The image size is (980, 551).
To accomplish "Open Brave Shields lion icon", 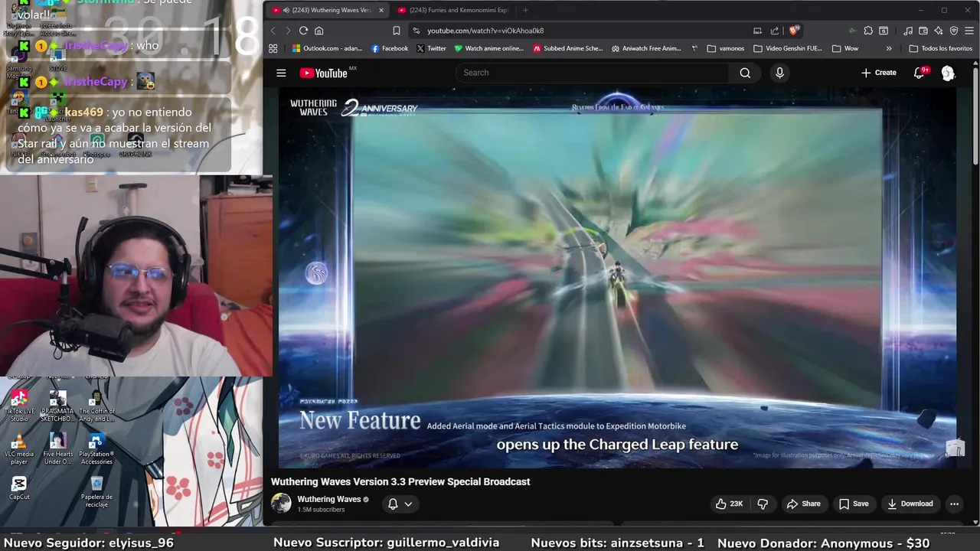I will point(794,31).
